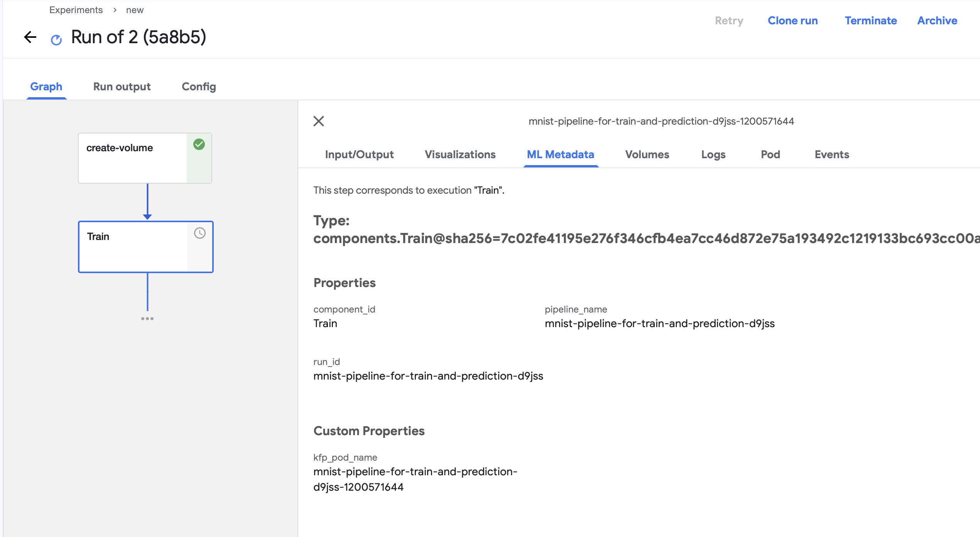Click the panel title mnist-pipeline...-1200571644
The width and height of the screenshot is (980, 537).
[x=661, y=121]
